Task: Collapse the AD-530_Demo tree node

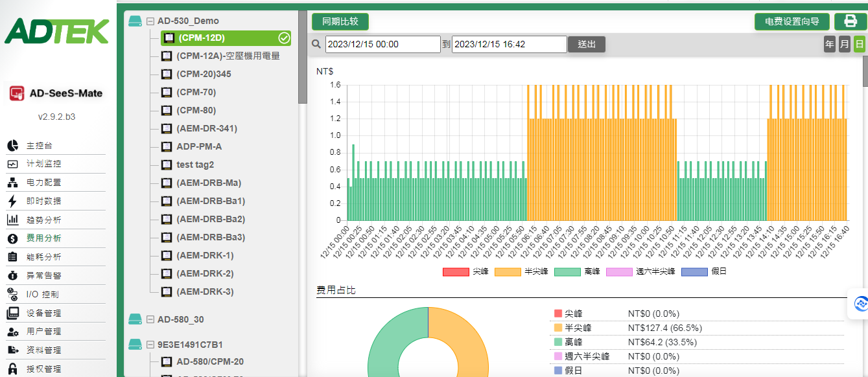Action: (x=150, y=21)
